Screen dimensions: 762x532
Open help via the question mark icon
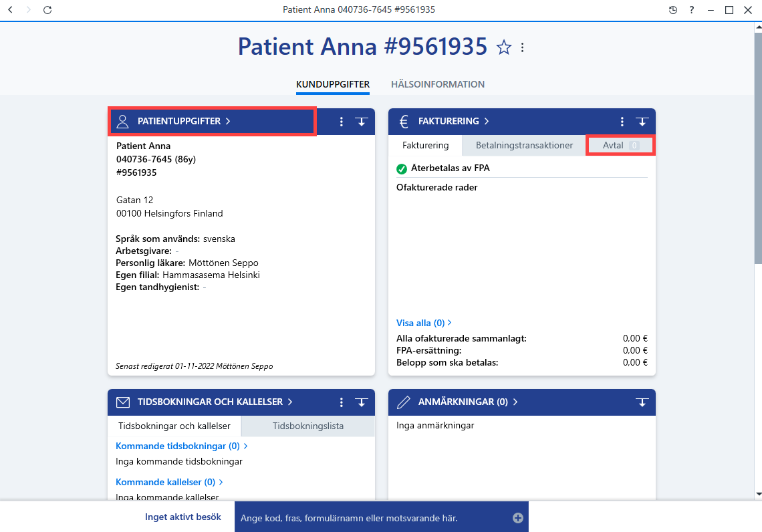[692, 10]
